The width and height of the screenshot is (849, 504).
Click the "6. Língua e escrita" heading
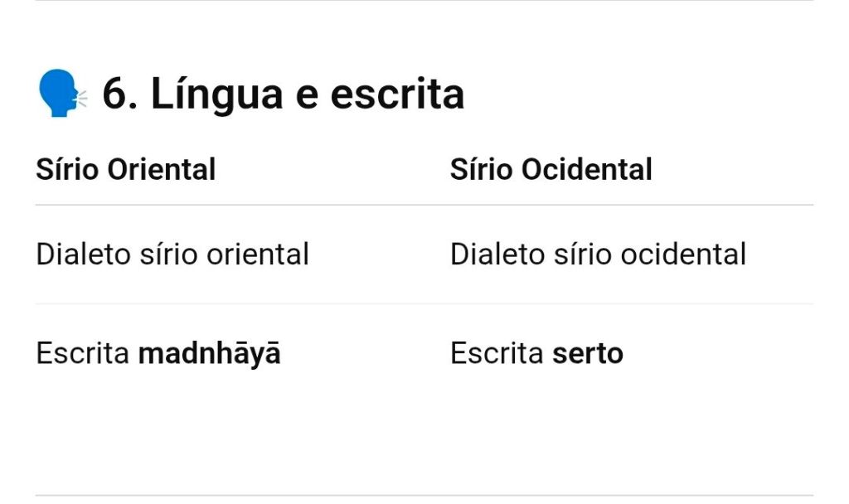(282, 94)
